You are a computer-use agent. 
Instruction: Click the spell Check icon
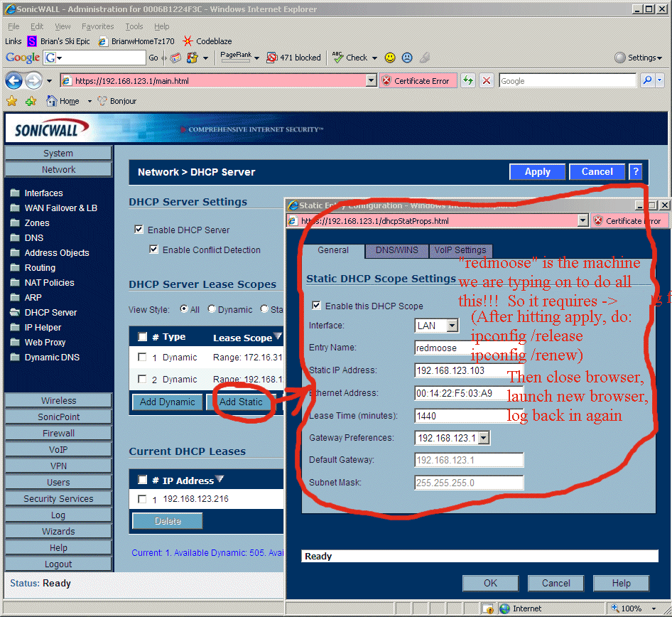pos(338,58)
